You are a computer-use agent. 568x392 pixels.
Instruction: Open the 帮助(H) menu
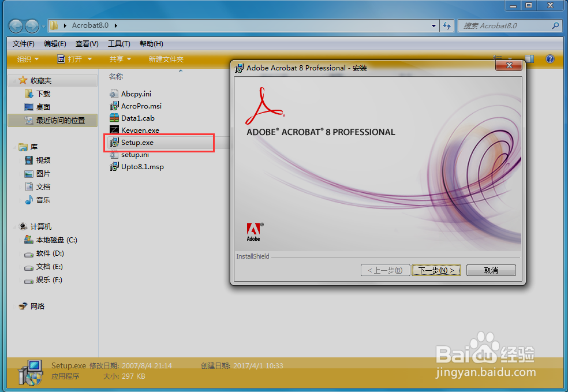[151, 44]
